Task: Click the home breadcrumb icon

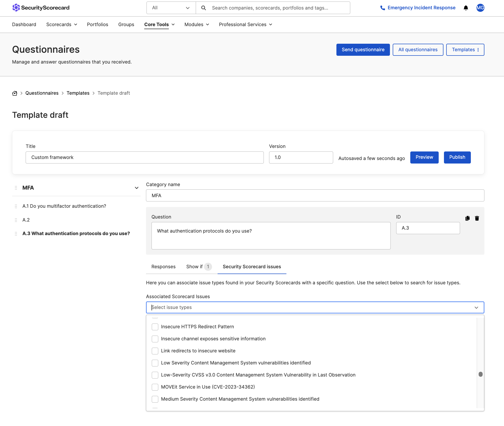Action: click(x=15, y=93)
